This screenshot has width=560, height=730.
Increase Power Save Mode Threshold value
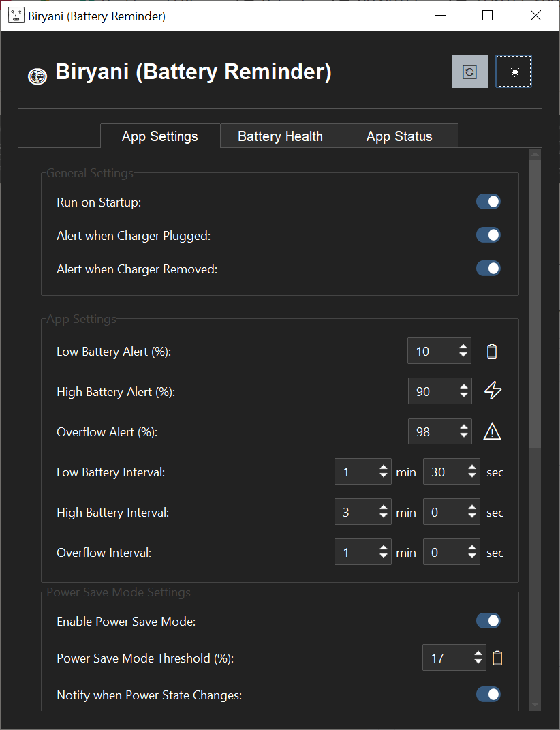point(478,653)
